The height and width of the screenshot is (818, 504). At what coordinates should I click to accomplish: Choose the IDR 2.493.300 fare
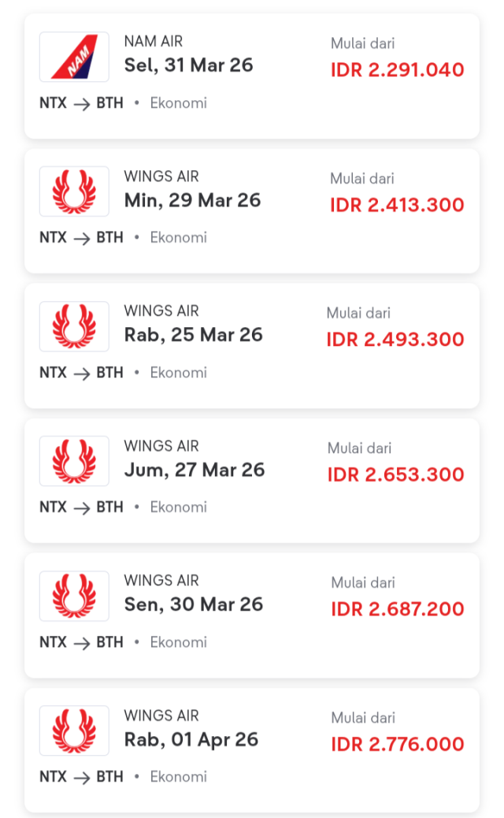[x=395, y=340]
